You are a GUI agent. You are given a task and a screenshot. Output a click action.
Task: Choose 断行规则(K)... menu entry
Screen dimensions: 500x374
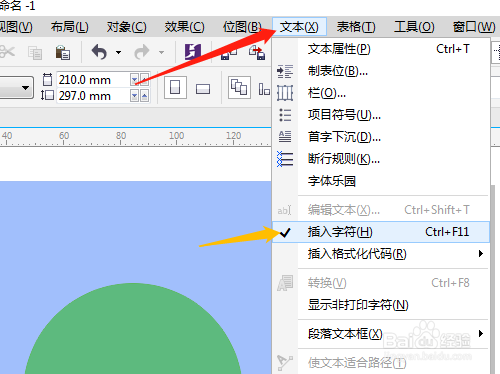click(x=381, y=159)
